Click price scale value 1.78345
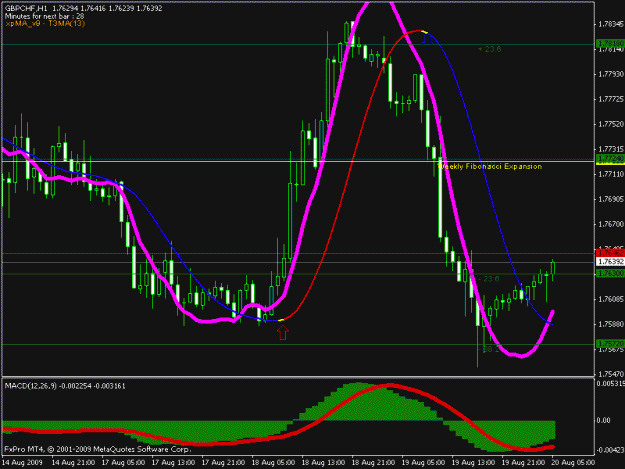Screen dimensions: 625x469 pos(611,24)
